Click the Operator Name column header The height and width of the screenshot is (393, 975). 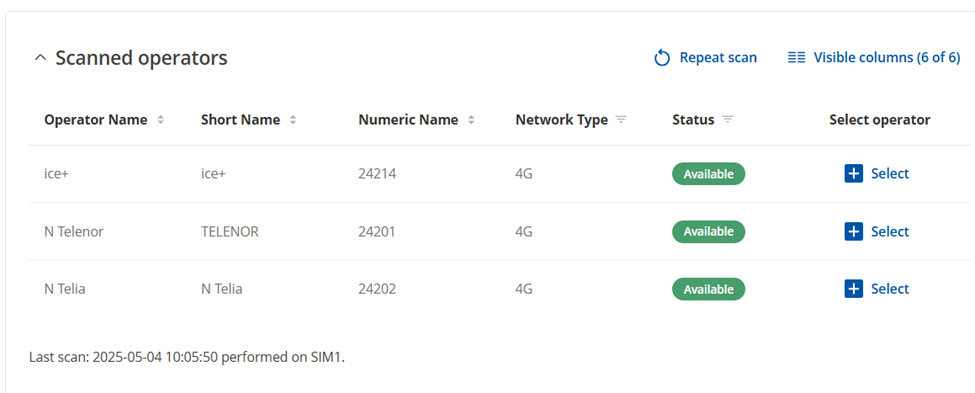click(x=96, y=120)
